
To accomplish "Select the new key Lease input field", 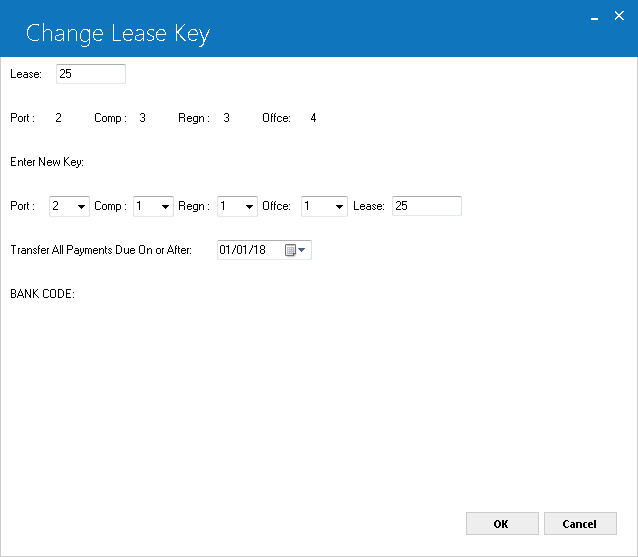I will (x=427, y=206).
